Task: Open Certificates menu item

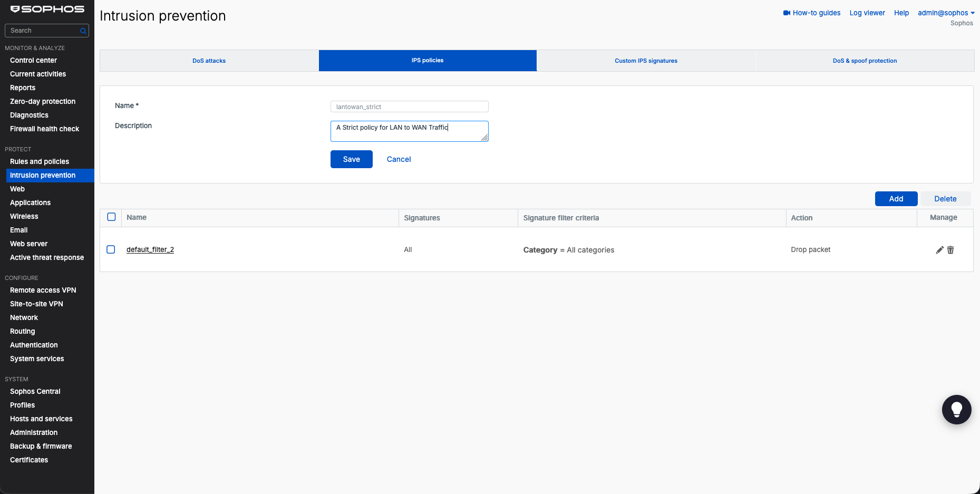Action: pyautogui.click(x=29, y=460)
